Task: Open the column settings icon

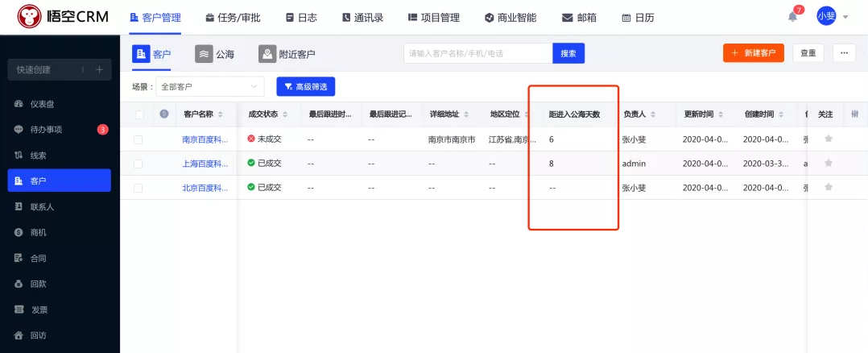Action: coord(855,114)
